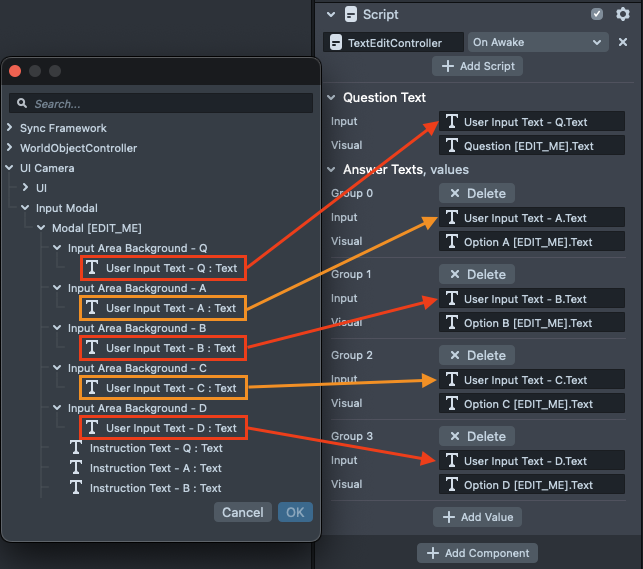Viewport: 643px width, 569px height.
Task: Collapse Input Area Background - Q node
Action: click(x=57, y=248)
